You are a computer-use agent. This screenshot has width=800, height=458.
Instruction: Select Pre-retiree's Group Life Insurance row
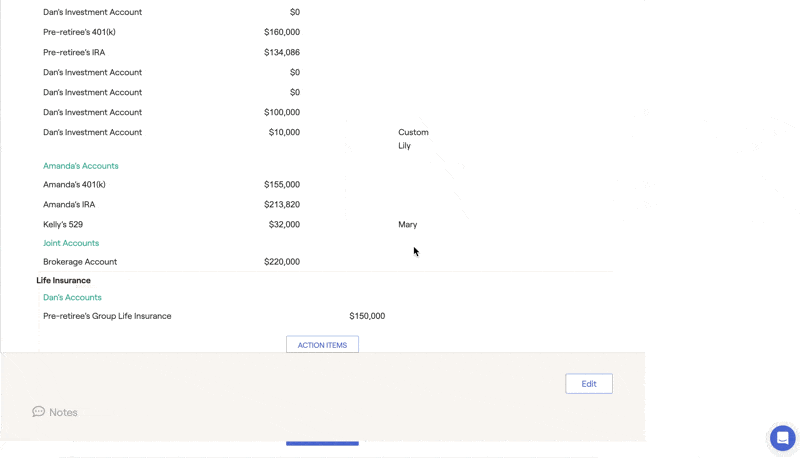[x=214, y=316]
